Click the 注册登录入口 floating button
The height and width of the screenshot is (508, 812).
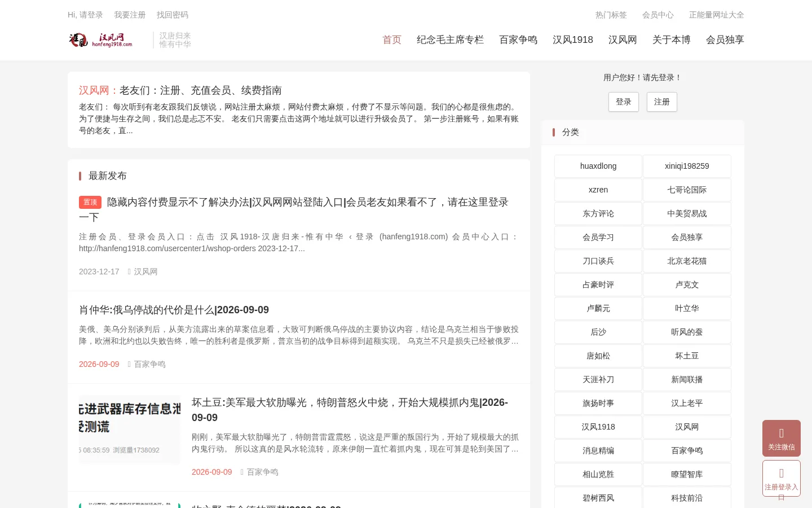(782, 478)
